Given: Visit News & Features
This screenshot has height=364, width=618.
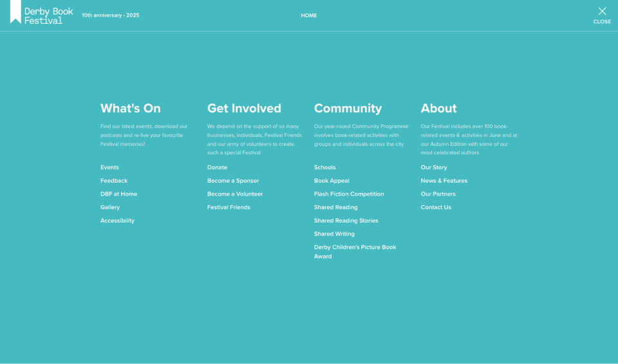Looking at the screenshot, I should pyautogui.click(x=444, y=181).
